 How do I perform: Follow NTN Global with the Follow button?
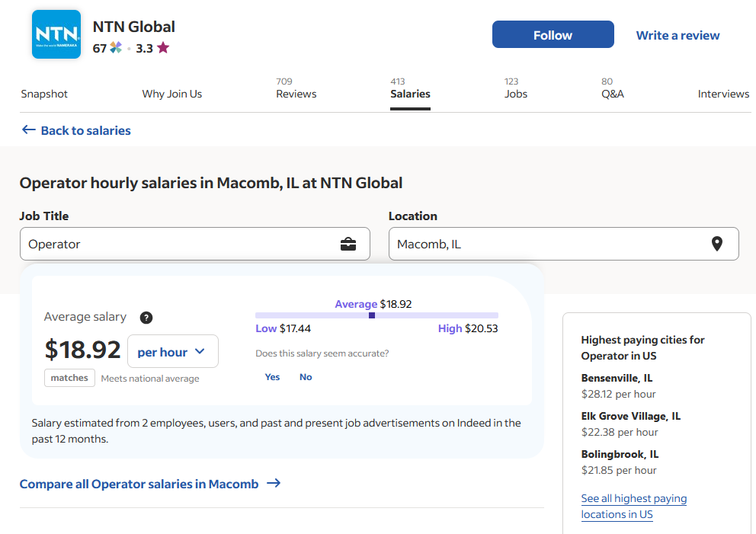point(553,34)
